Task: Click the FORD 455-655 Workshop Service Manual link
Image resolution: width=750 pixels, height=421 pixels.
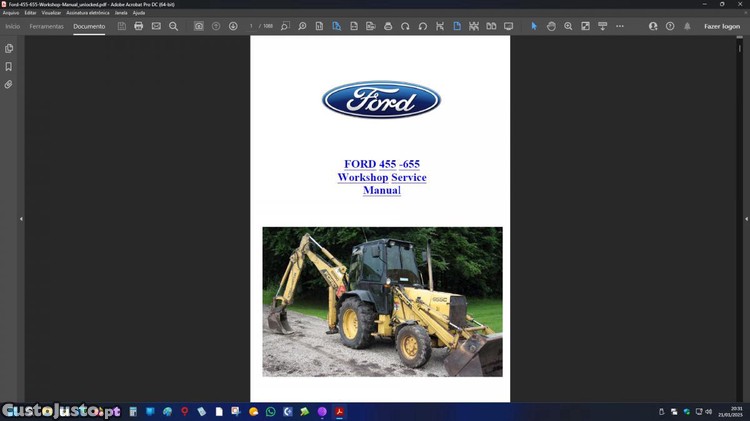Action: [x=382, y=177]
